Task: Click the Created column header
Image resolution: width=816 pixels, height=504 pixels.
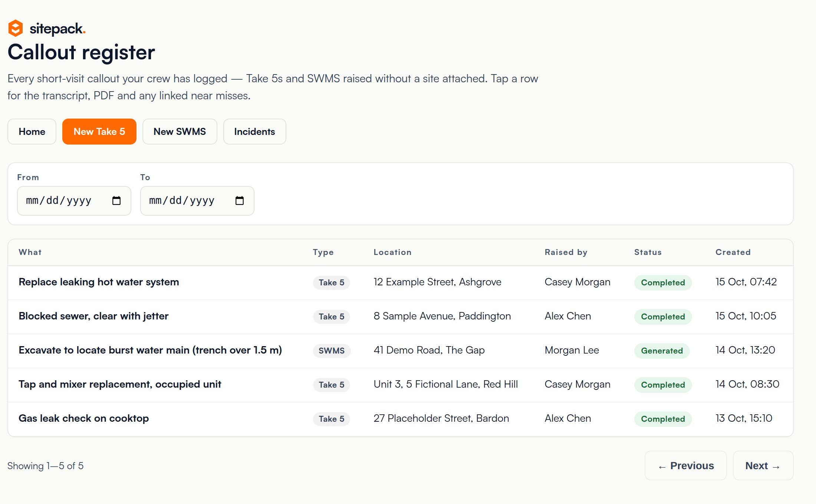Action: coord(733,252)
